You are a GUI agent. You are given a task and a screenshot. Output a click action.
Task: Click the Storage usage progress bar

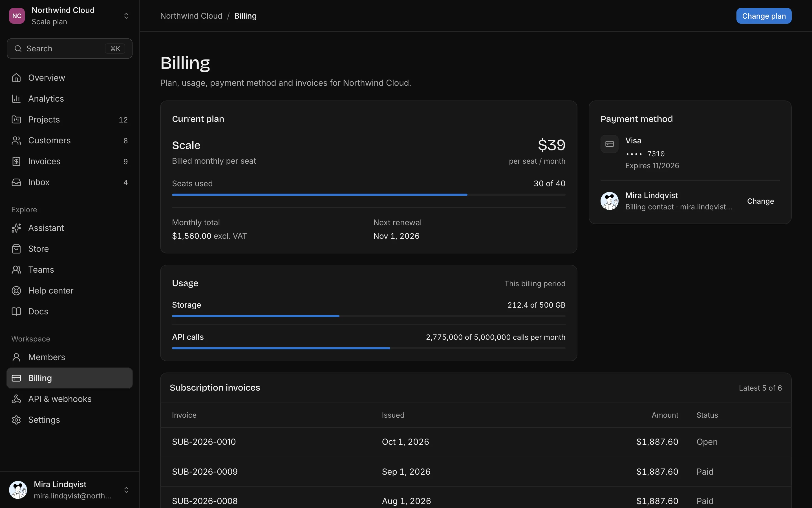click(369, 316)
